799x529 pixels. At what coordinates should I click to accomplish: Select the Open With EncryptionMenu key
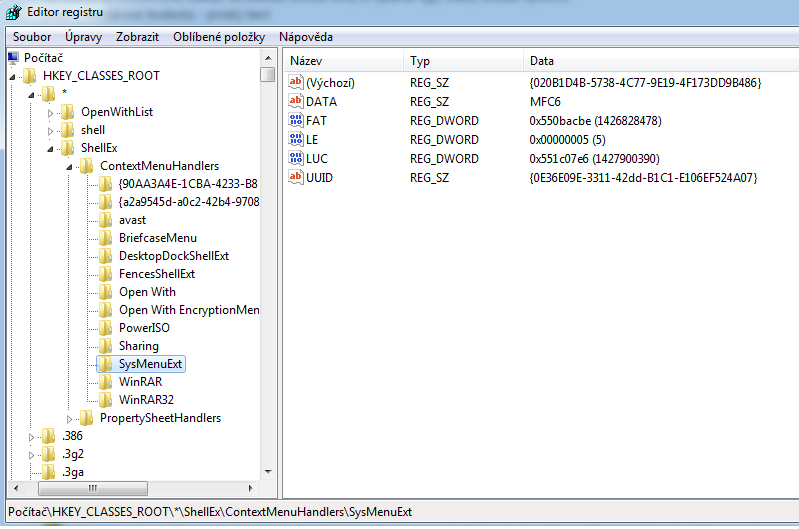tap(189, 310)
